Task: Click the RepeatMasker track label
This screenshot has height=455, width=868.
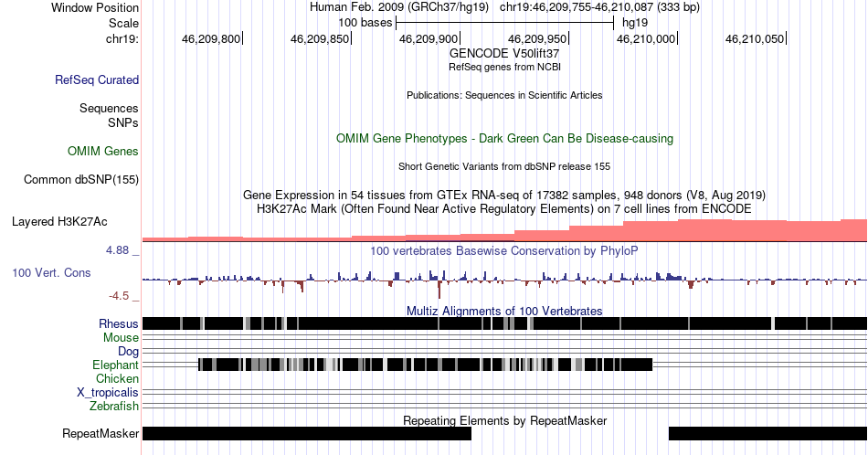Action: pos(101,433)
